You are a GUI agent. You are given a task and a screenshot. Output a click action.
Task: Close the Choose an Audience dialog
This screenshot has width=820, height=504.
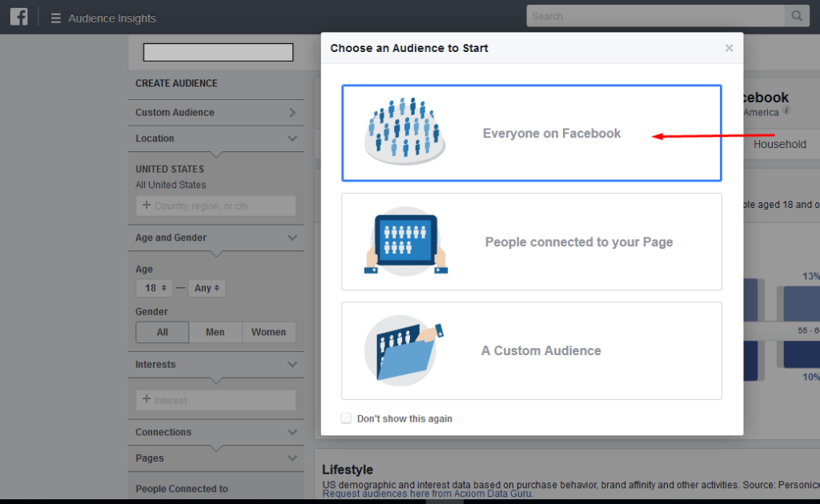pos(729,48)
